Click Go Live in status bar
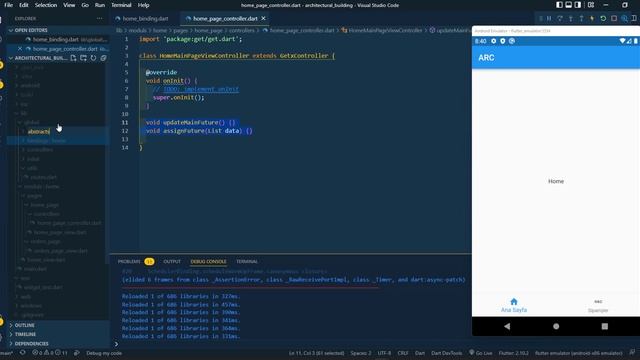640x360 pixels. 481,353
